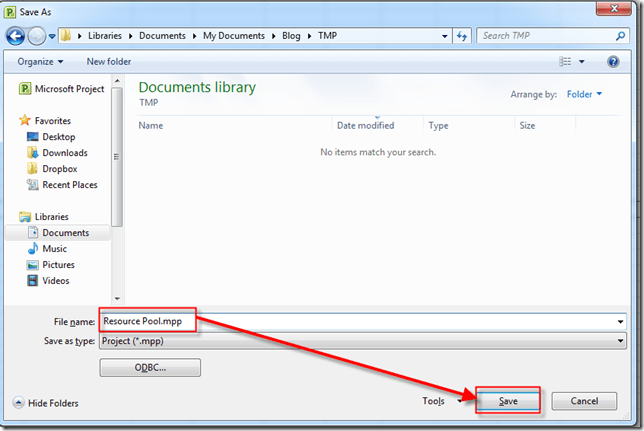Open the Tools dropdown menu
644x431 pixels.
tap(439, 401)
